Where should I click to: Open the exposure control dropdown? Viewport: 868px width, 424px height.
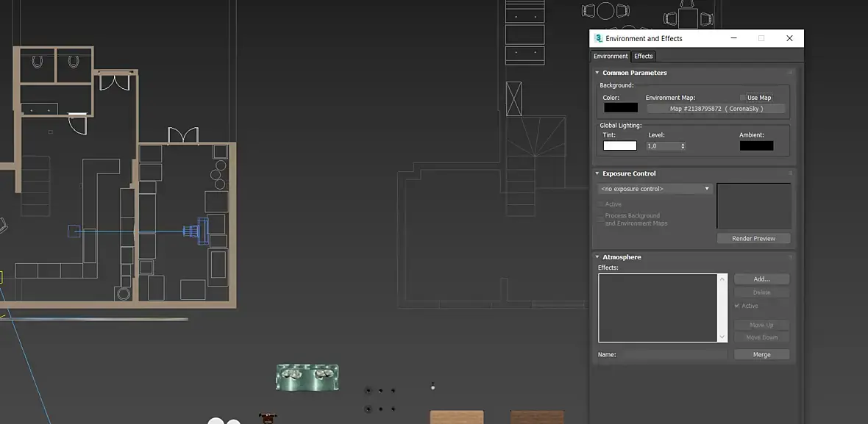[655, 189]
